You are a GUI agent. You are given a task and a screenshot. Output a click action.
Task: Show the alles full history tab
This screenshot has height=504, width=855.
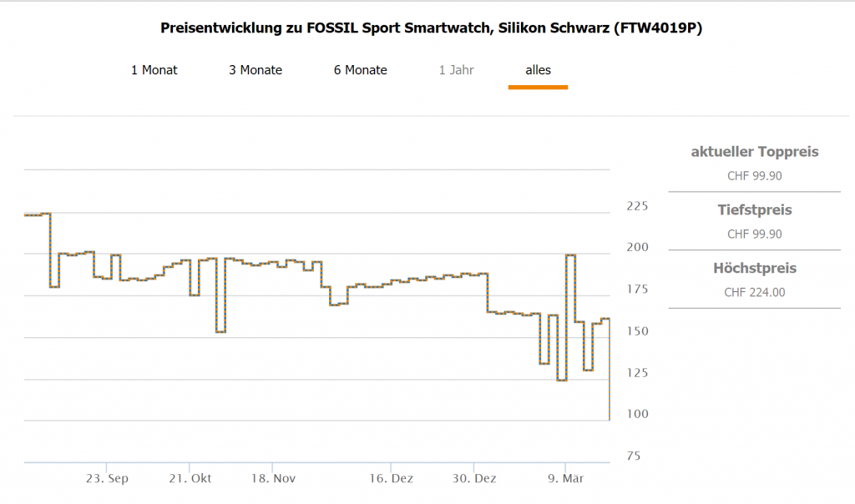(539, 70)
